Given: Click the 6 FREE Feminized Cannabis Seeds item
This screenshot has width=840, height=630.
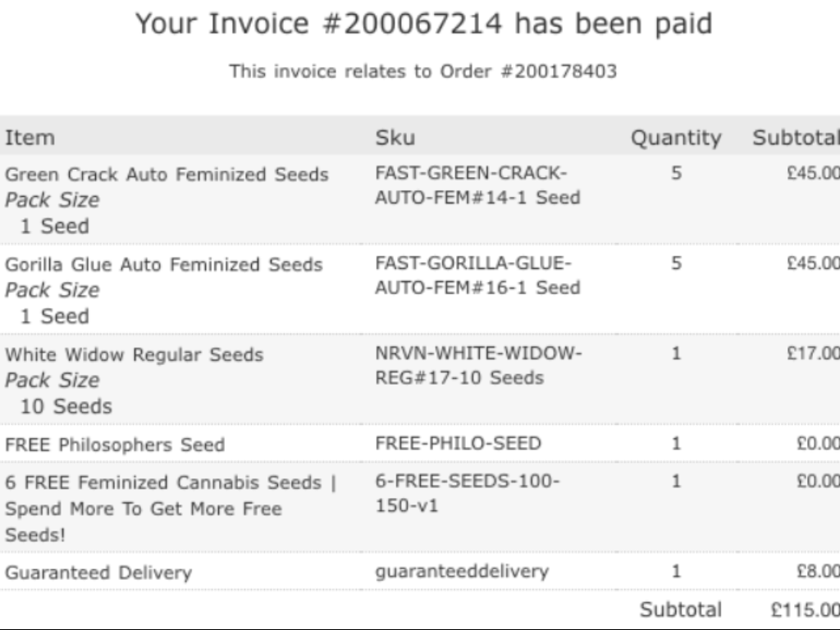Looking at the screenshot, I should [x=171, y=509].
